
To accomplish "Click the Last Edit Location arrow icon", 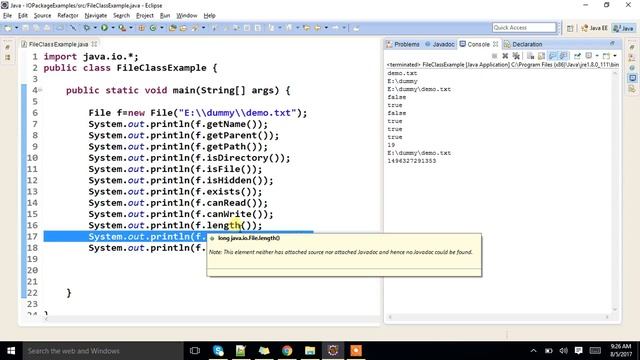I will point(306,28).
